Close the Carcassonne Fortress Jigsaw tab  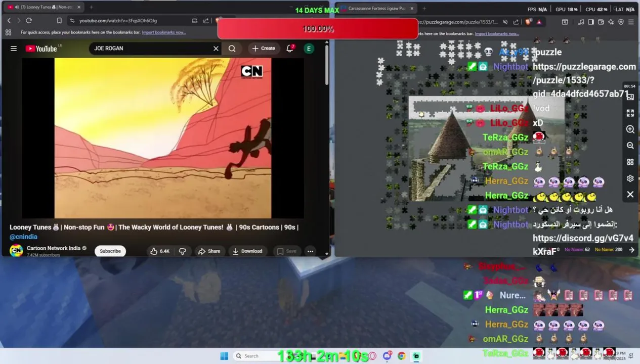(x=412, y=8)
